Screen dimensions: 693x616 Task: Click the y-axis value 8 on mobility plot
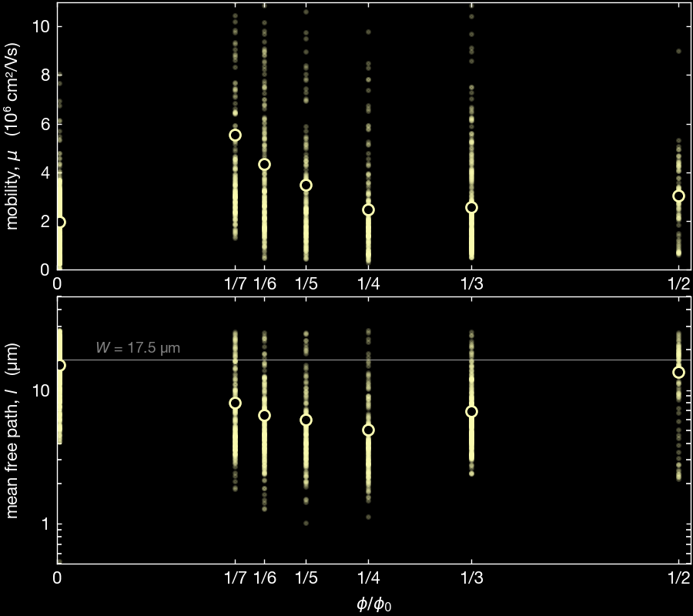45,75
